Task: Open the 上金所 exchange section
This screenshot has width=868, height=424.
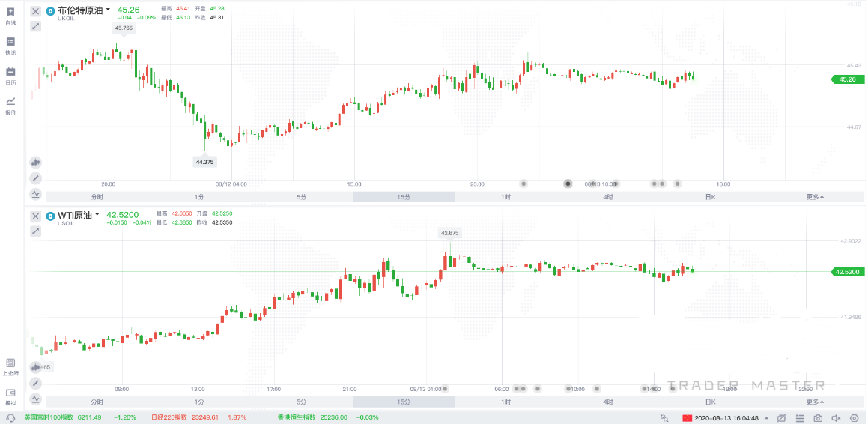Action: [10, 366]
